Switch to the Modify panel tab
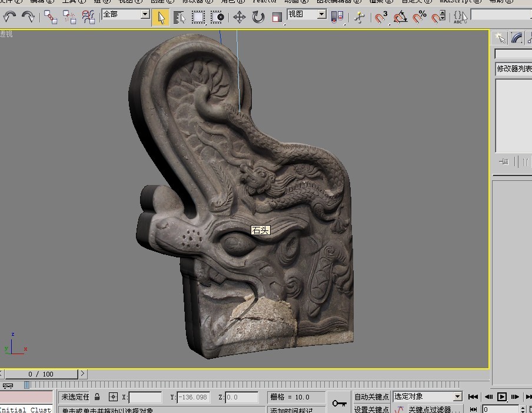Viewport: 532px width, 413px height. point(517,38)
